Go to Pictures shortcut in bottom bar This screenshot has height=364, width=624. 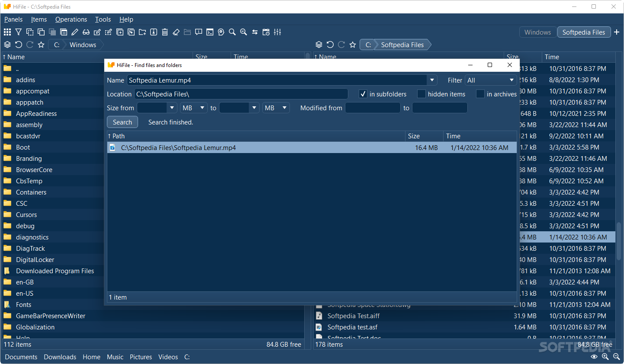pos(141,357)
